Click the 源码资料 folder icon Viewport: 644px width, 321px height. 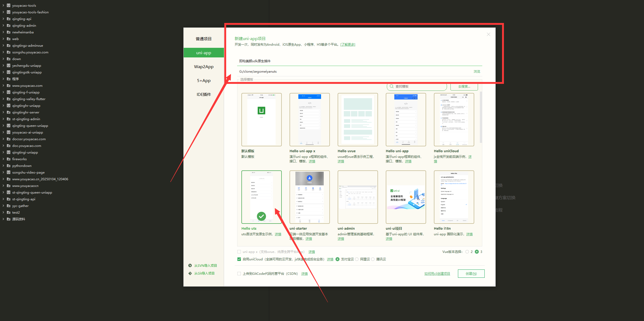[x=9, y=219]
